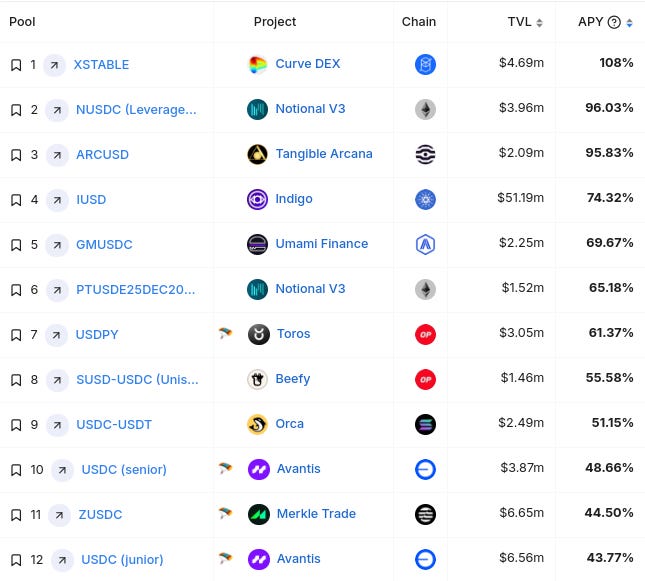Click the 108% APY value
This screenshot has height=581, width=645.
pyautogui.click(x=616, y=63)
